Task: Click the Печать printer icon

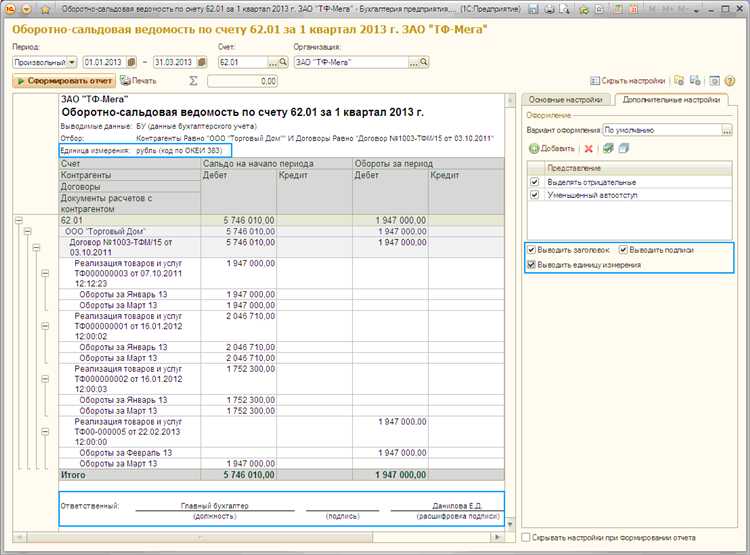Action: (125, 80)
